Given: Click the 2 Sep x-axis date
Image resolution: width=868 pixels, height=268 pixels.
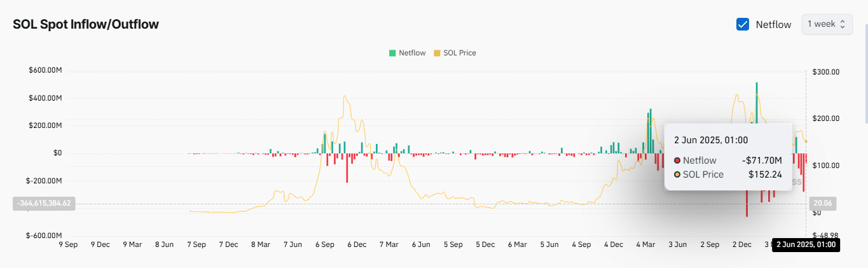Looking at the screenshot, I should 710,244.
